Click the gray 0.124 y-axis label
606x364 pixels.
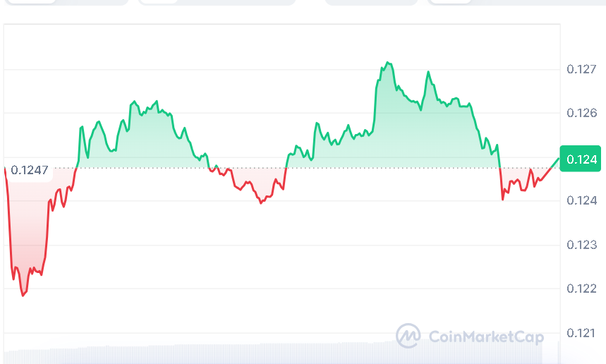coord(582,201)
